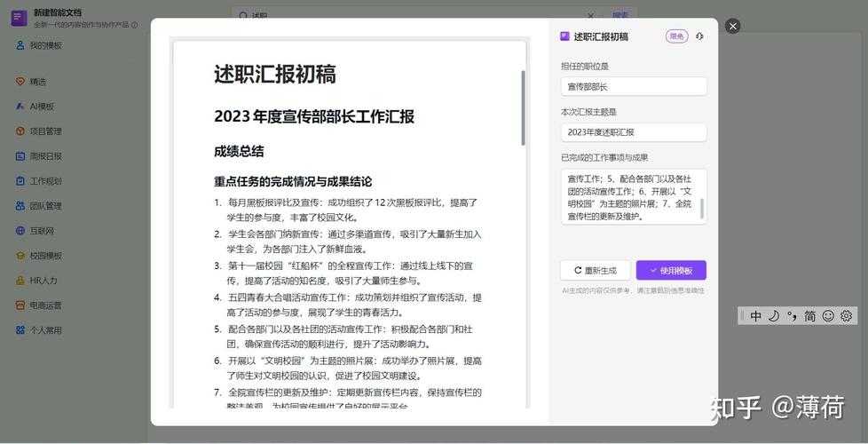Open 我的模板 in the sidebar
This screenshot has width=868, height=444.
pyautogui.click(x=45, y=45)
